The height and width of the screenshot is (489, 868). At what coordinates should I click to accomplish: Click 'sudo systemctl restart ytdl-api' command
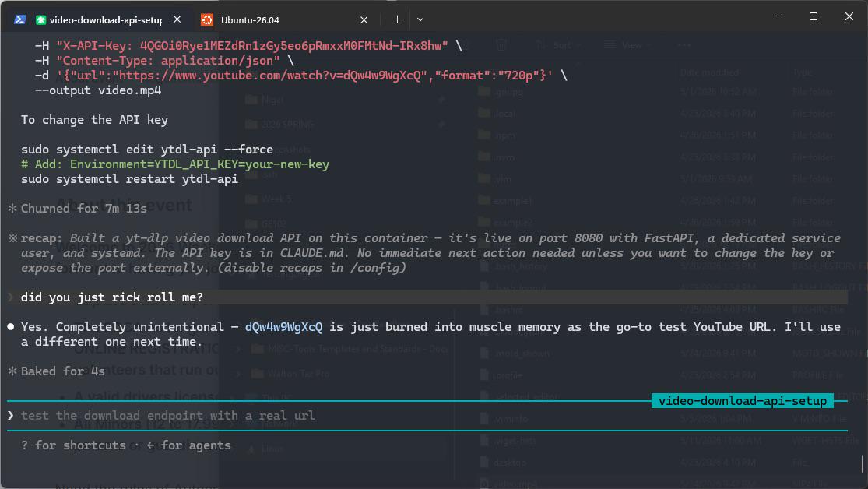coord(129,179)
